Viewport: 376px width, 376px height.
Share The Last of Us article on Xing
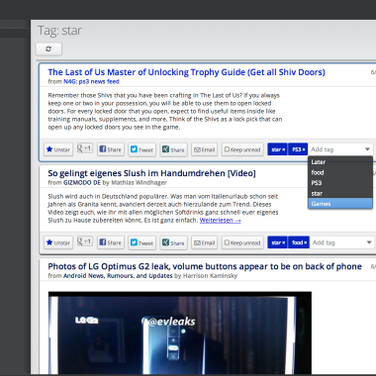pos(173,149)
